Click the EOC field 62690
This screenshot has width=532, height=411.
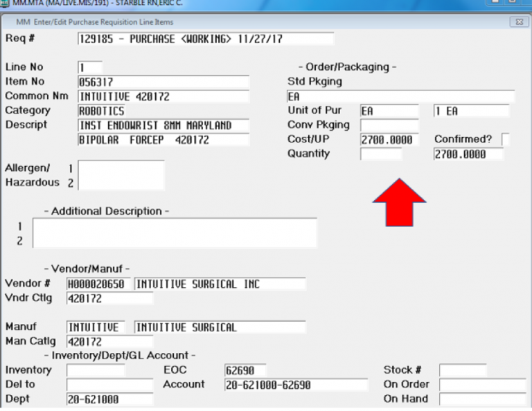pos(245,370)
